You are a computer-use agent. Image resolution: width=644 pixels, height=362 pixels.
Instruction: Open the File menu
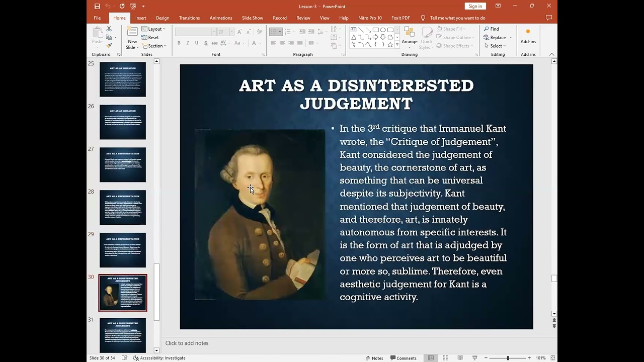97,18
